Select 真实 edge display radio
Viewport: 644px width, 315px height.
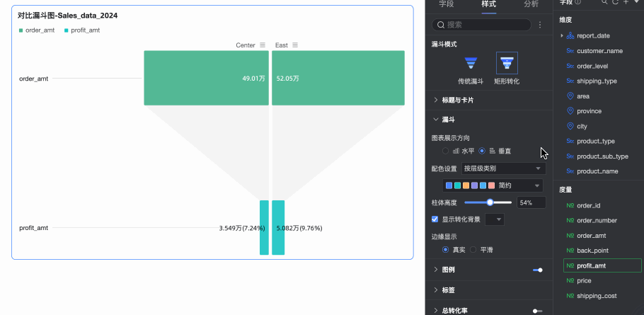coord(445,249)
